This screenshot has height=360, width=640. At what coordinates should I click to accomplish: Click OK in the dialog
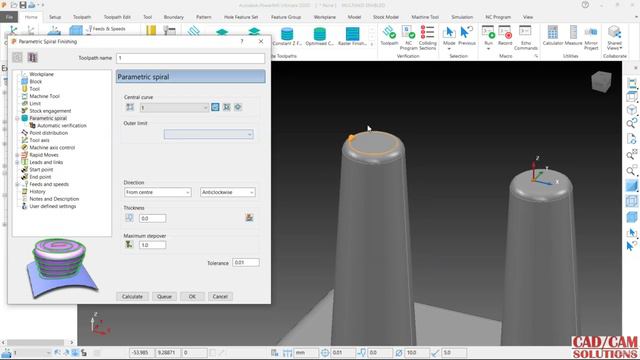pos(192,296)
